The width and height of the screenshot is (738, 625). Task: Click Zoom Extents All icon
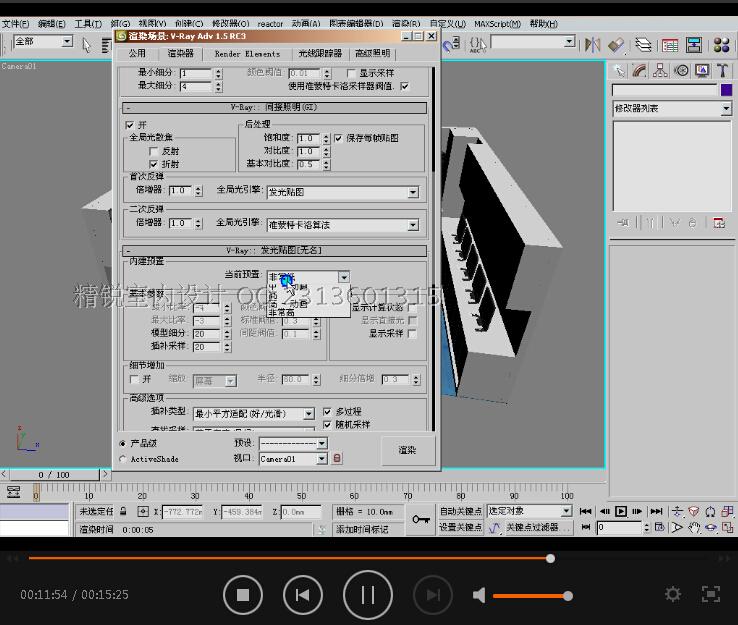click(728, 511)
